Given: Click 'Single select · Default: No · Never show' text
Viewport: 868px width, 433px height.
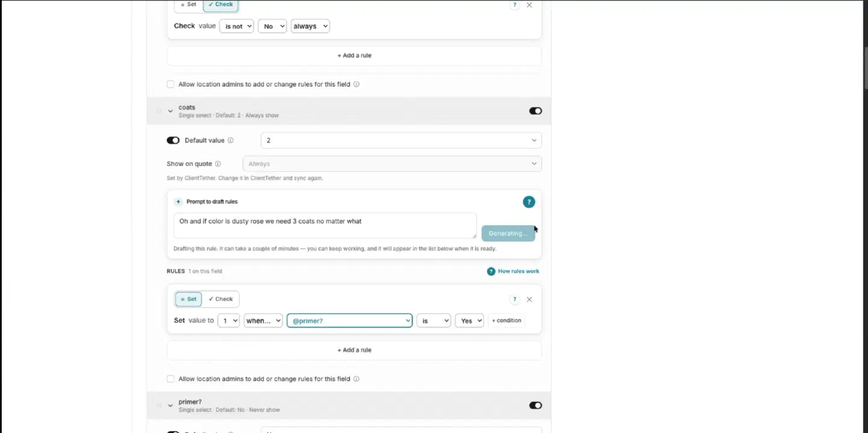Looking at the screenshot, I should point(229,410).
